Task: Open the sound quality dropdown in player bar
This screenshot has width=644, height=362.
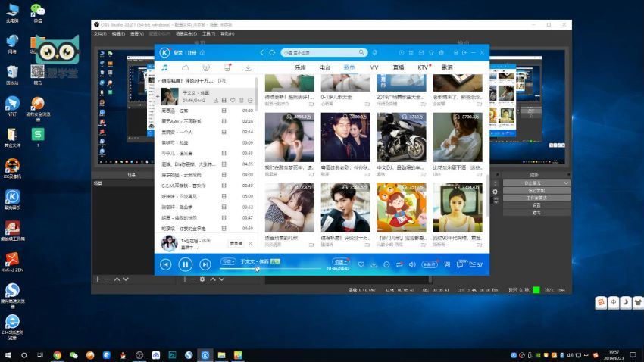Action: 340,261
